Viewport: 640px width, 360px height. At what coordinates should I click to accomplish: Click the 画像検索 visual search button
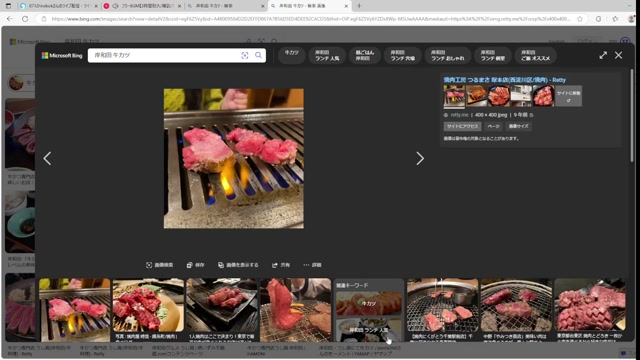pyautogui.click(x=160, y=265)
